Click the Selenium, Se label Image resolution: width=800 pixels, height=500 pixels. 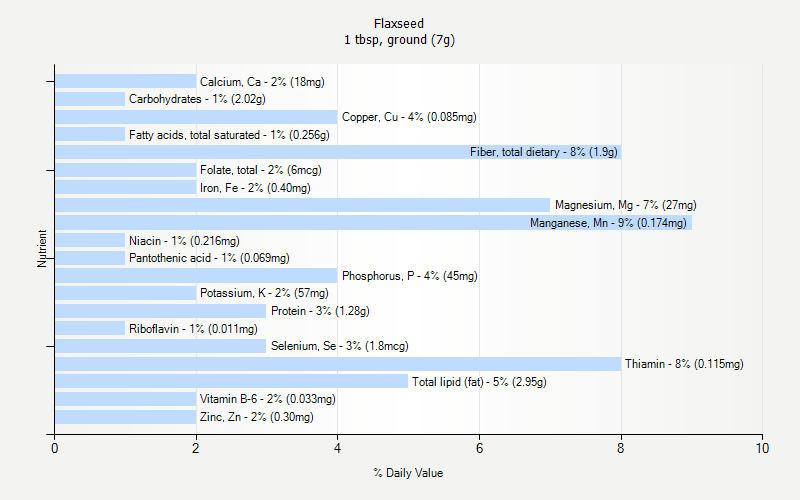(x=339, y=346)
